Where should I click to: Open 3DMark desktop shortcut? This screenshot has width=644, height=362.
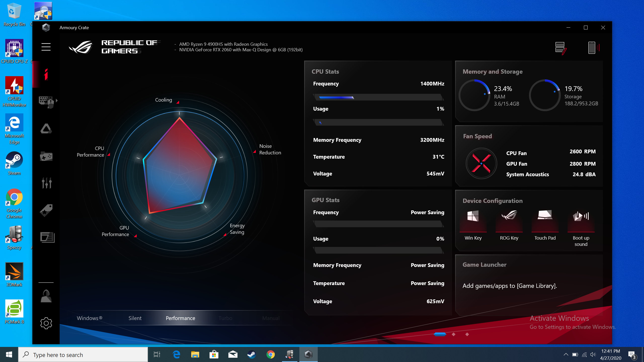coord(14,275)
